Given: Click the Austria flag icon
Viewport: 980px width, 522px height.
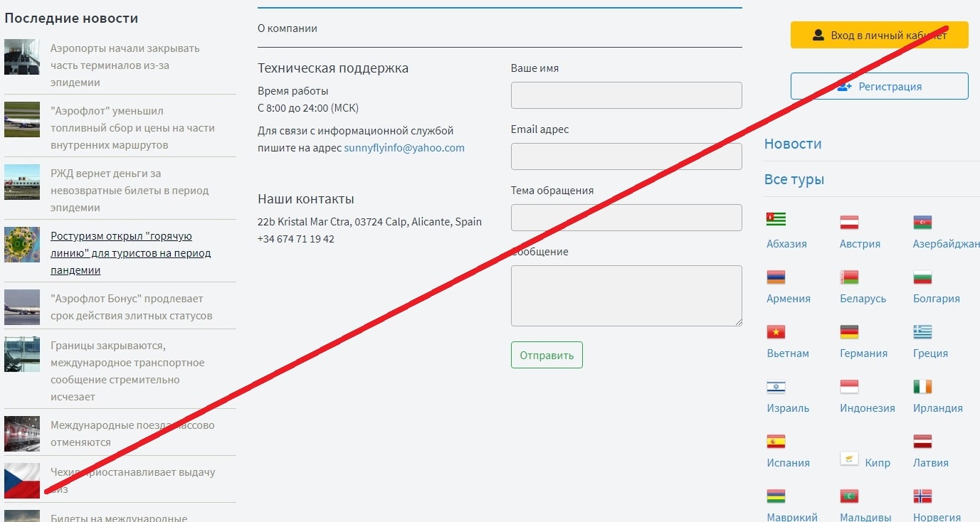Looking at the screenshot, I should click(849, 222).
